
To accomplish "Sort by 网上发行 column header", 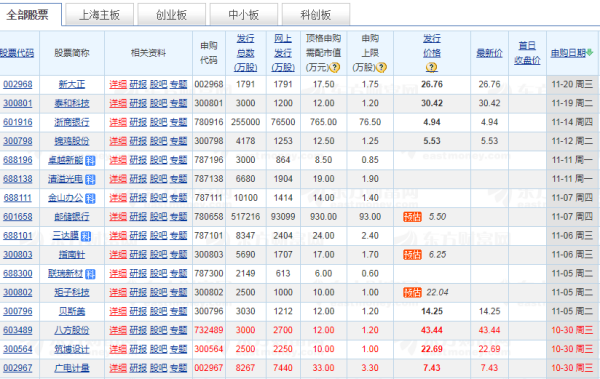I will coord(283,53).
